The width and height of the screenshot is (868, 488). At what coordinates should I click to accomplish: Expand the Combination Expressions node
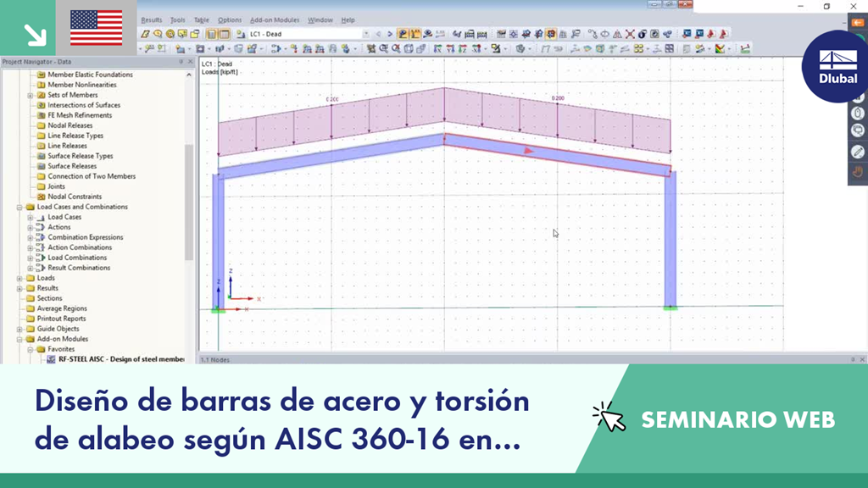click(31, 237)
